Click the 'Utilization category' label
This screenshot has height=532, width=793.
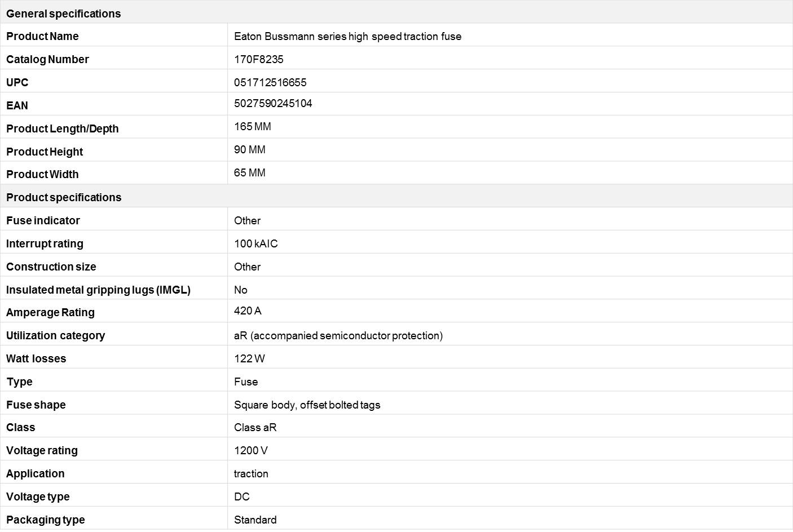(55, 335)
